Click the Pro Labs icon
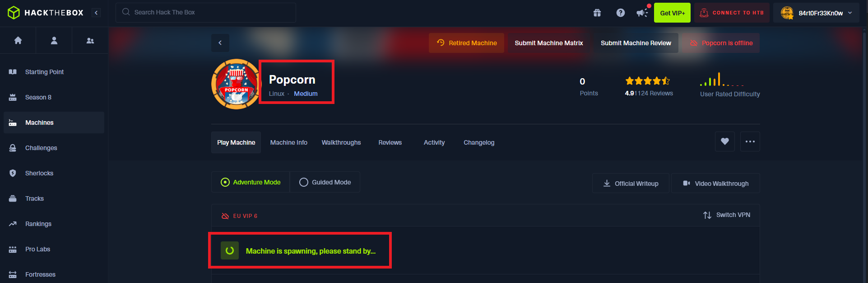 click(x=13, y=249)
